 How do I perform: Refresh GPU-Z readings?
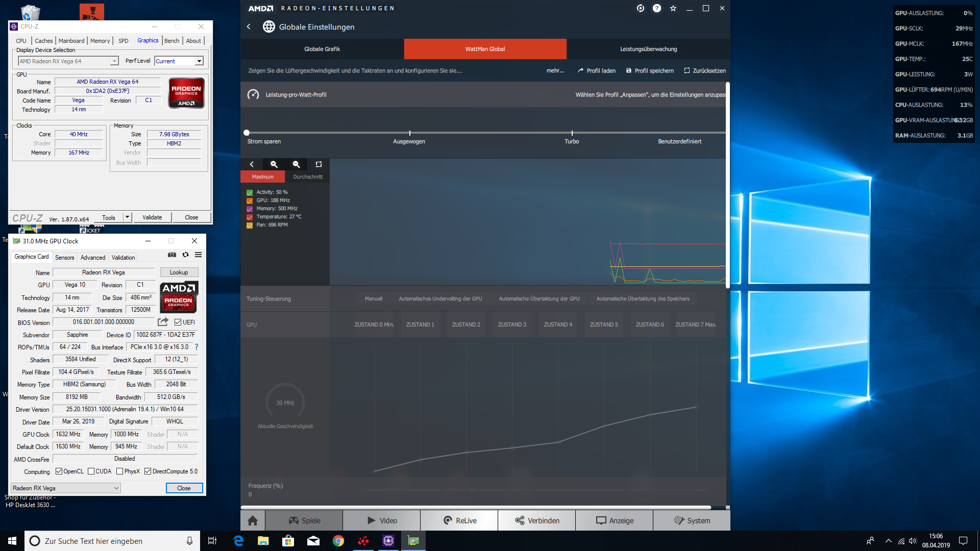tap(186, 255)
